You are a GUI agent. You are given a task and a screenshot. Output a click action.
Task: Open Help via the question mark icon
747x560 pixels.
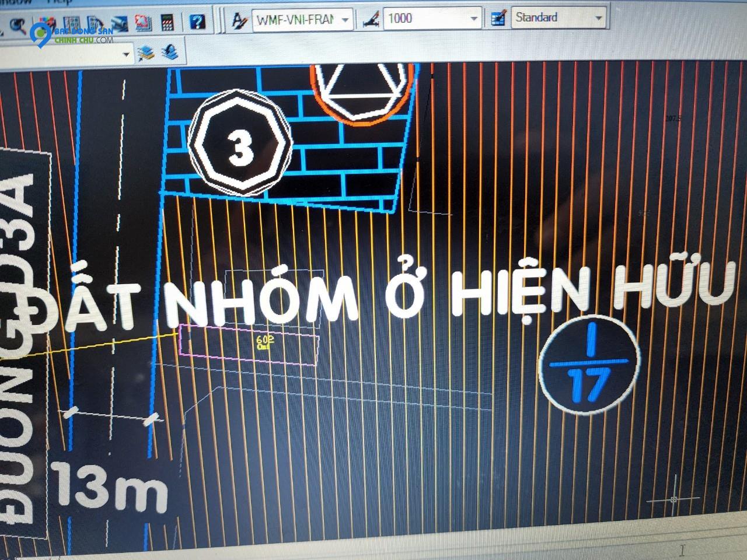coord(197,22)
